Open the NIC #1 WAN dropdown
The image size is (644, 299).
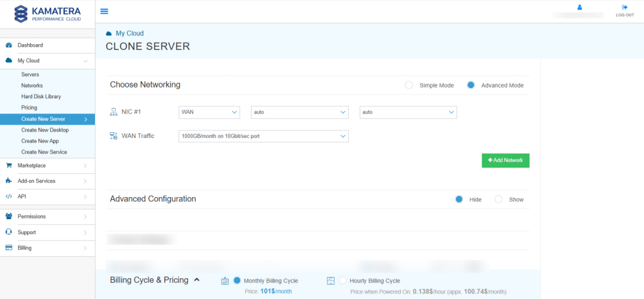click(209, 112)
